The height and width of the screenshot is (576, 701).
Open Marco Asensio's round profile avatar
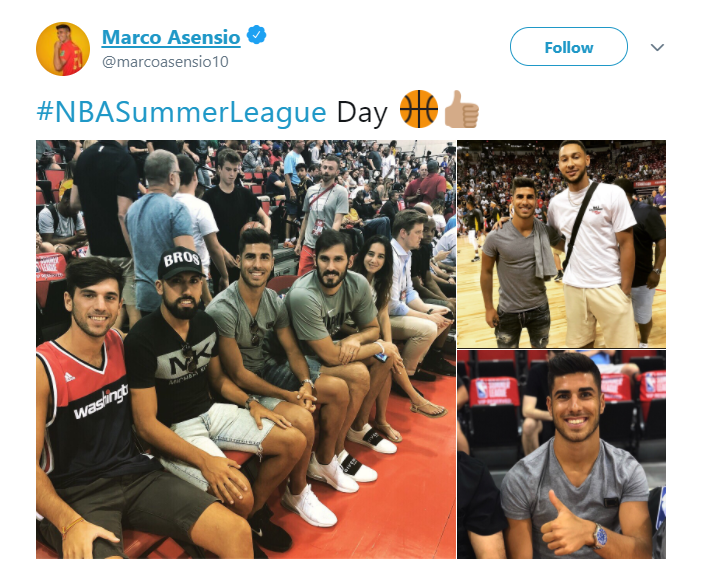pyautogui.click(x=63, y=49)
